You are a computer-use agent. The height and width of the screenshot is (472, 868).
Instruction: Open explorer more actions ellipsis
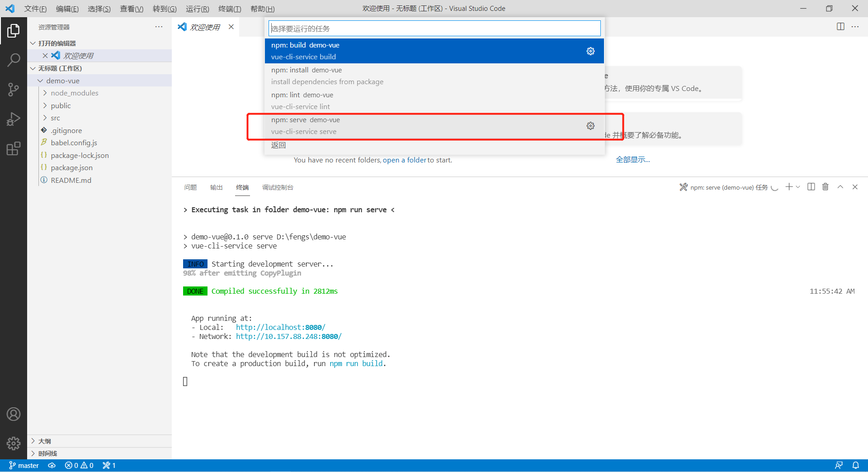coord(159,27)
